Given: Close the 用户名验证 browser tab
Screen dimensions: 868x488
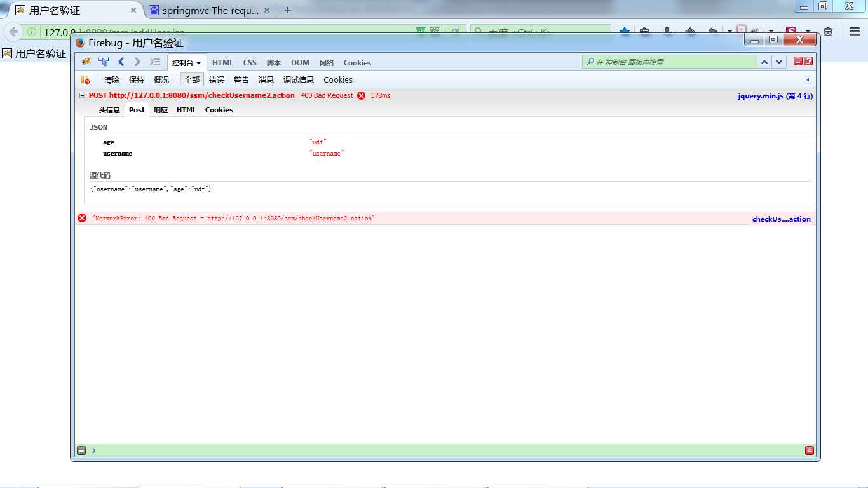Looking at the screenshot, I should [133, 10].
